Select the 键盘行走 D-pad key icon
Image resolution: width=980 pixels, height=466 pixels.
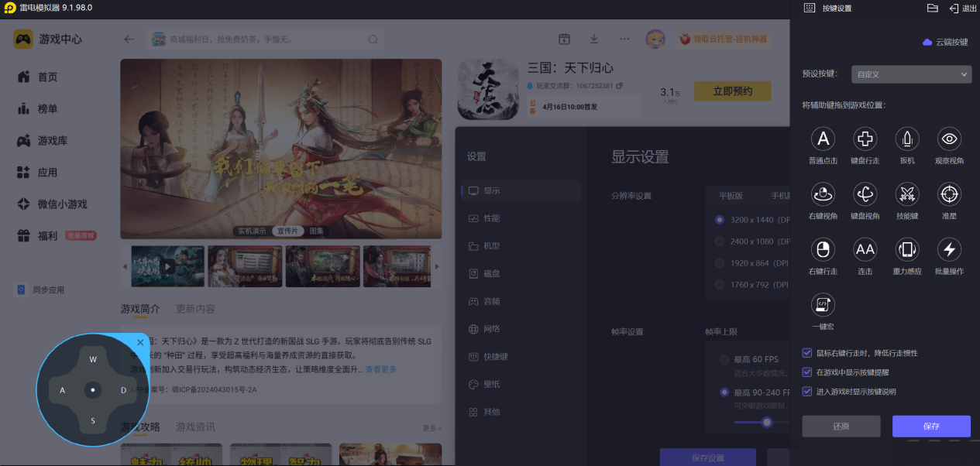[x=865, y=139]
